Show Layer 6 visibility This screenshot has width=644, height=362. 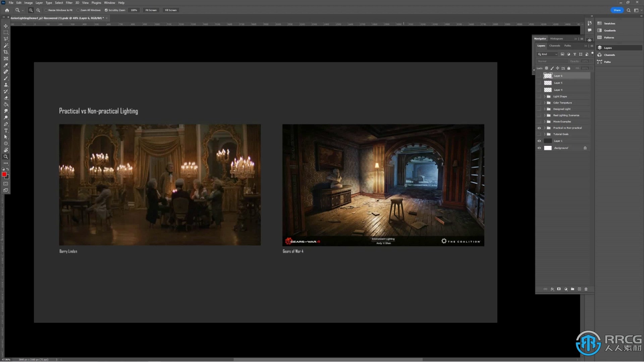tap(539, 76)
